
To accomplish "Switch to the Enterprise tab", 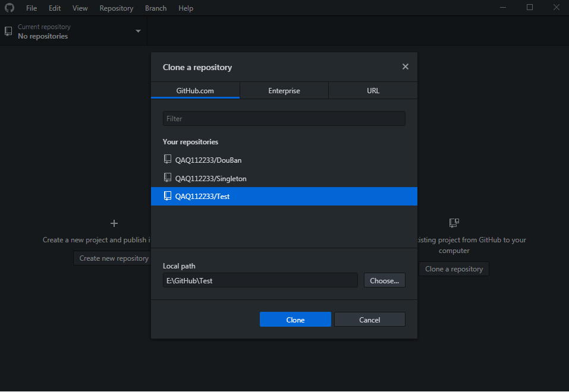I will pyautogui.click(x=284, y=91).
